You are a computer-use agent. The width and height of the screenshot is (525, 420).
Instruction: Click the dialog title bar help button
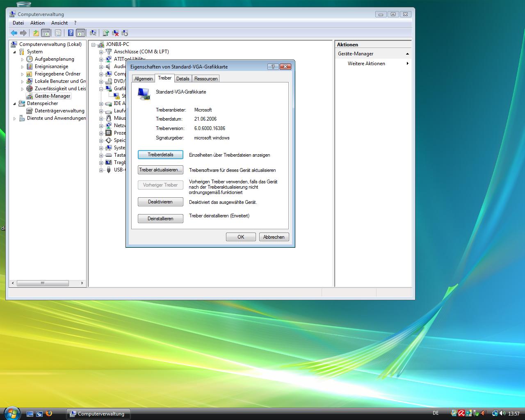click(273, 66)
